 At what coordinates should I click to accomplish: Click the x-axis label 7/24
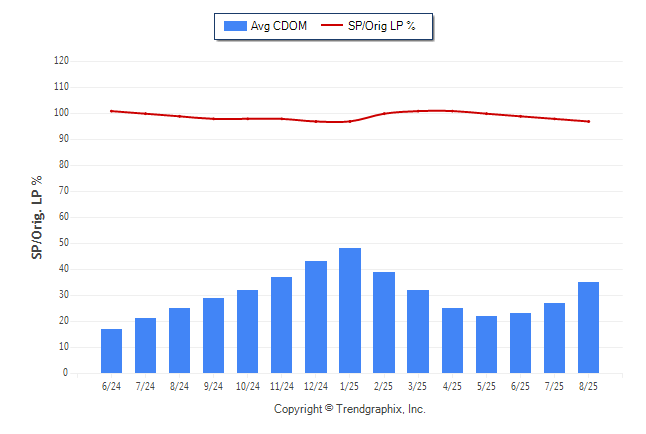tap(145, 386)
